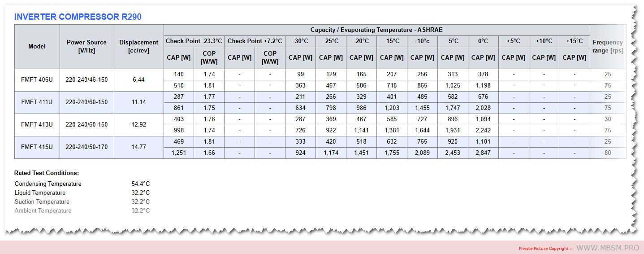Select the 220-240/46-150 power source cell
644x254 pixels.
tap(86, 80)
